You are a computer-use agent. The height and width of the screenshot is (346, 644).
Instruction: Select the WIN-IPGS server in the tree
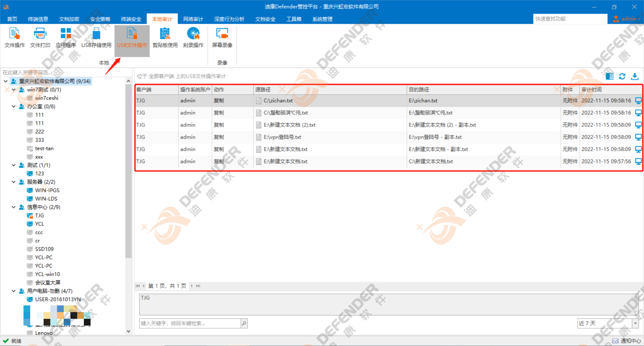coord(43,190)
